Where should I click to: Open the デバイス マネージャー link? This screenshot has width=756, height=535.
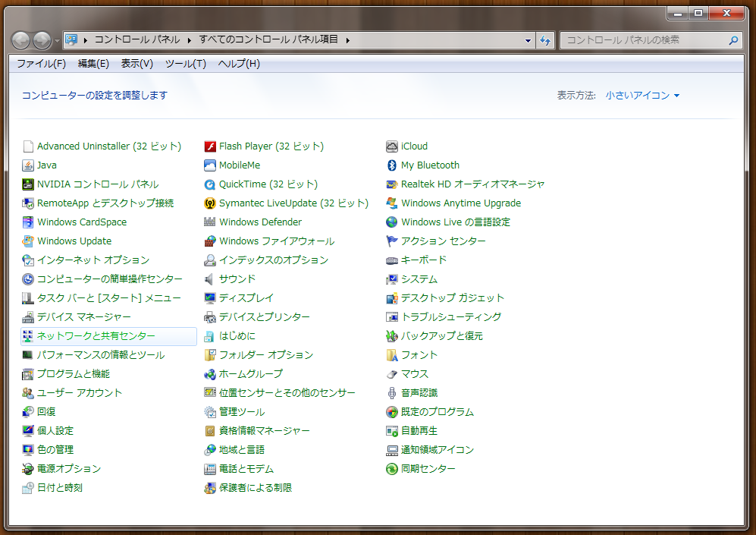click(84, 317)
